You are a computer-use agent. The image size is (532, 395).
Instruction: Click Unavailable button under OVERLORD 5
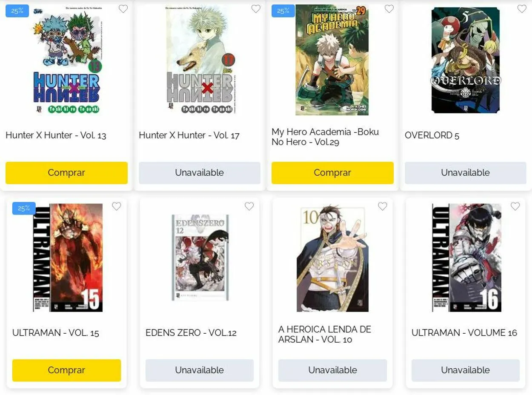pos(465,173)
